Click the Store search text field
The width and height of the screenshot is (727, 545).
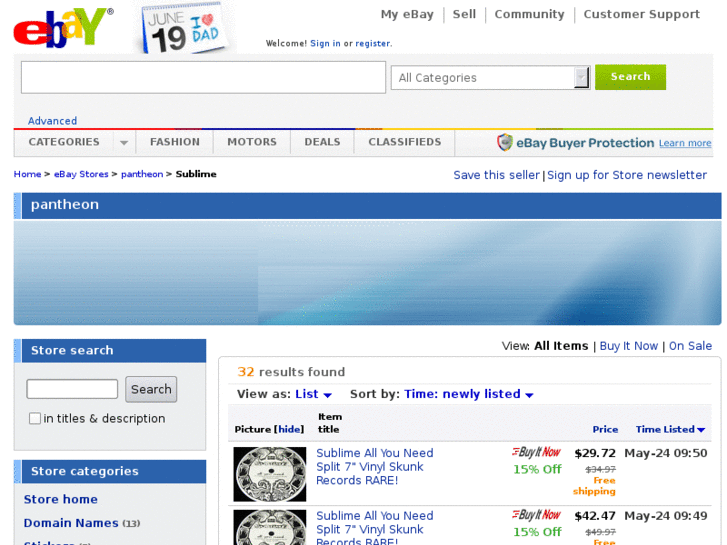pyautogui.click(x=72, y=389)
